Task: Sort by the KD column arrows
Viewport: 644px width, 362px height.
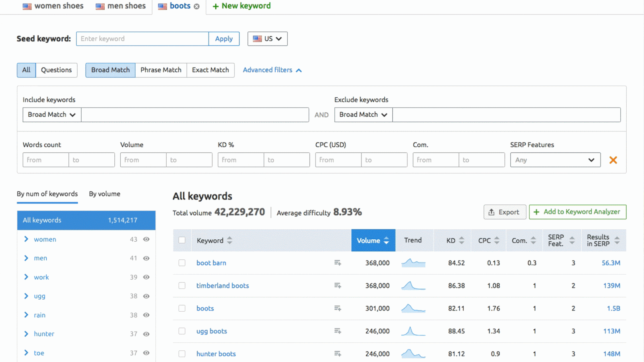Action: click(x=462, y=241)
